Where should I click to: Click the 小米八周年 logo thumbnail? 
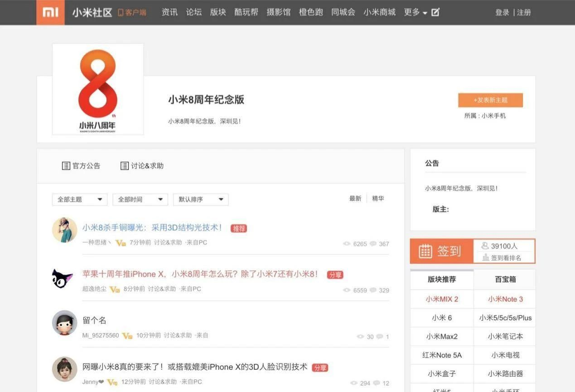point(98,89)
